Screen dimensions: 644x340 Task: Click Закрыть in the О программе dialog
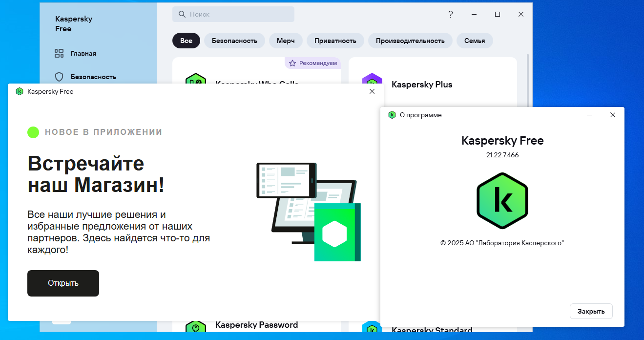(591, 311)
